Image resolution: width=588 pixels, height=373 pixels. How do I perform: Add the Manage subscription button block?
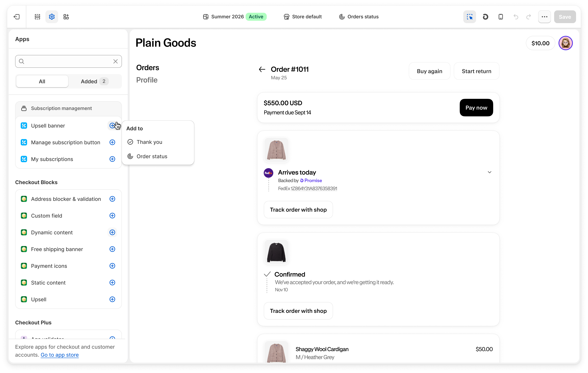click(x=112, y=142)
